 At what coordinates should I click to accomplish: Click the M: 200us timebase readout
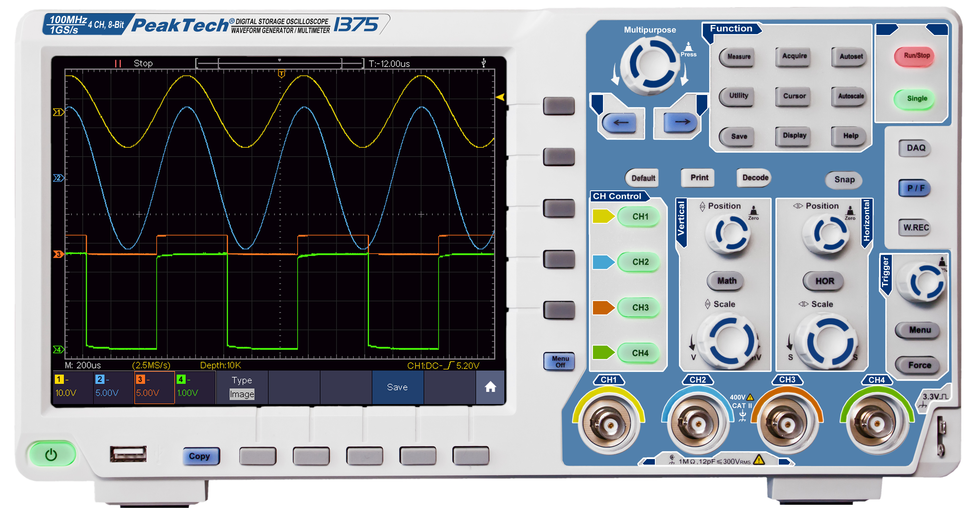pyautogui.click(x=82, y=365)
